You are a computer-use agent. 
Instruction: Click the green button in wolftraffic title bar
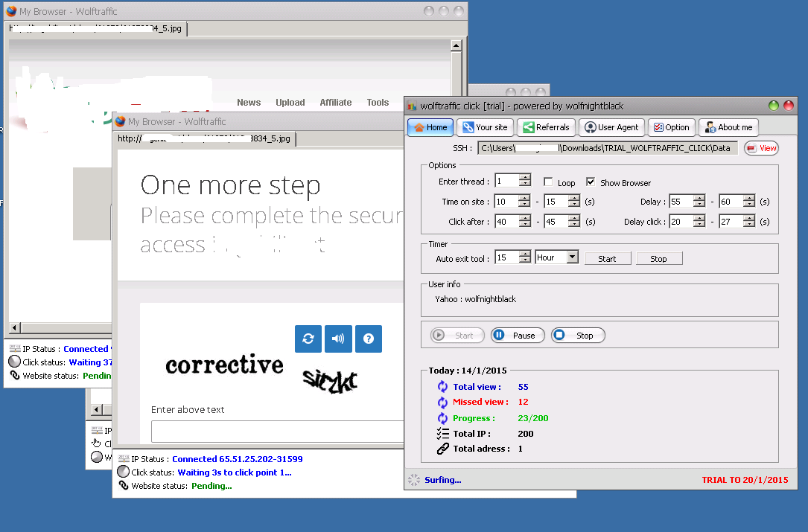[773, 106]
